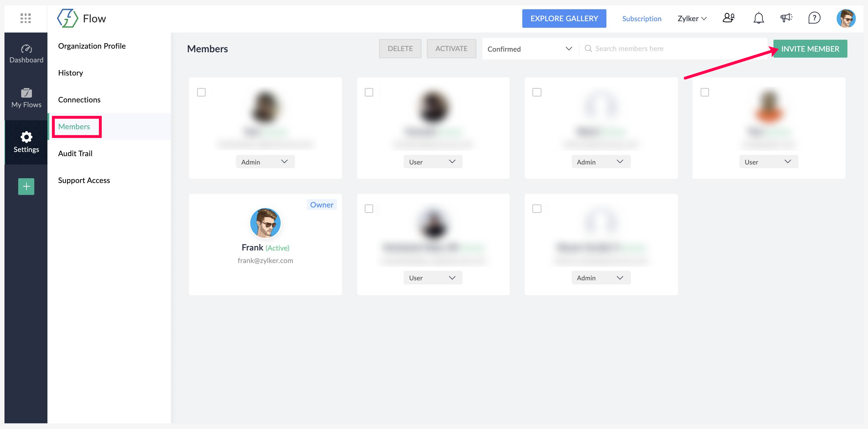Open the Zylker organization dropdown
This screenshot has width=868, height=429.
coord(692,19)
